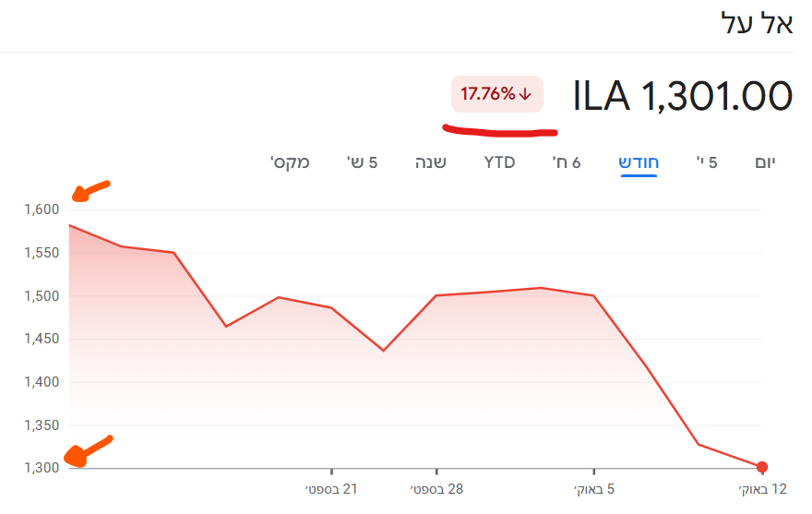Show the שנה (year) range
This screenshot has height=514, width=812.
pos(431,163)
